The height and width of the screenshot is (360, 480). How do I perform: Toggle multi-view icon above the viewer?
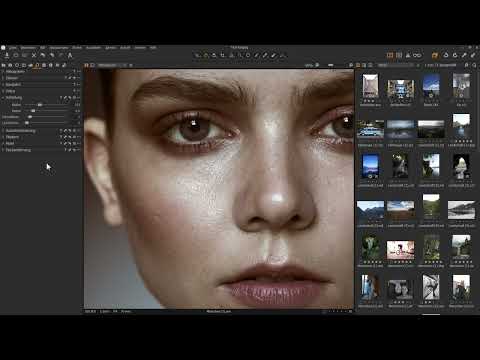pos(86,65)
